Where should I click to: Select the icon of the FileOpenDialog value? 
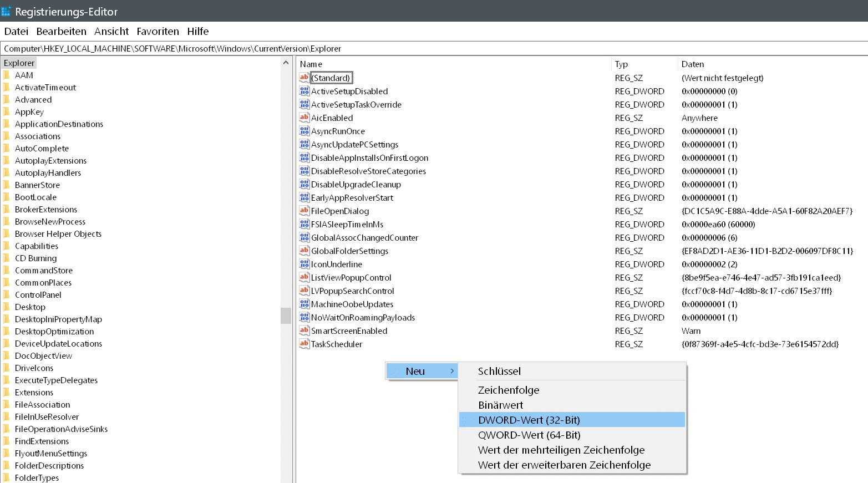(x=304, y=211)
